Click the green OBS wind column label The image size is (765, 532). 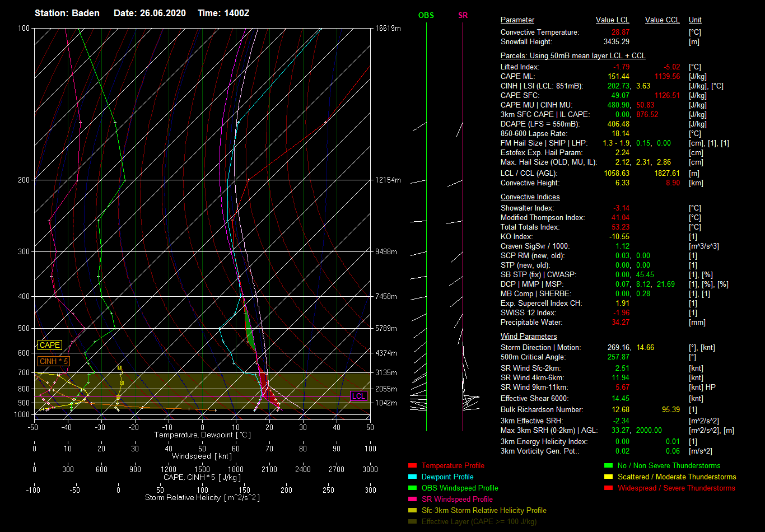[426, 15]
